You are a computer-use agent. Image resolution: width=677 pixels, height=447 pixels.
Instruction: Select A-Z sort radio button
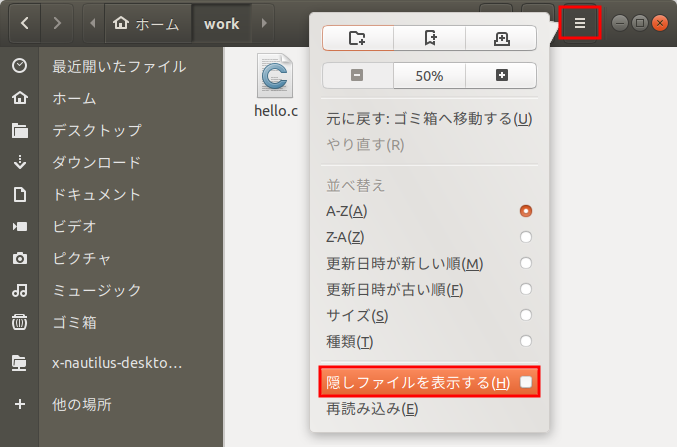[x=526, y=211]
